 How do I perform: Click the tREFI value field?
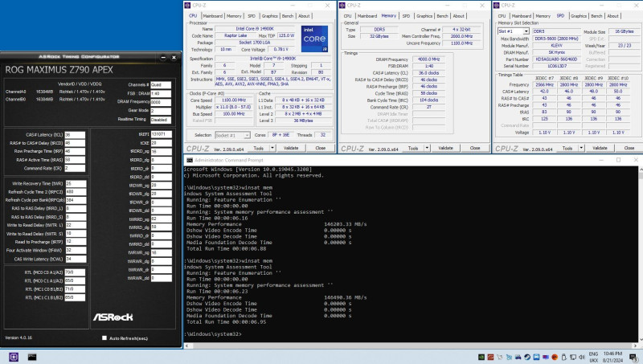tap(162, 134)
